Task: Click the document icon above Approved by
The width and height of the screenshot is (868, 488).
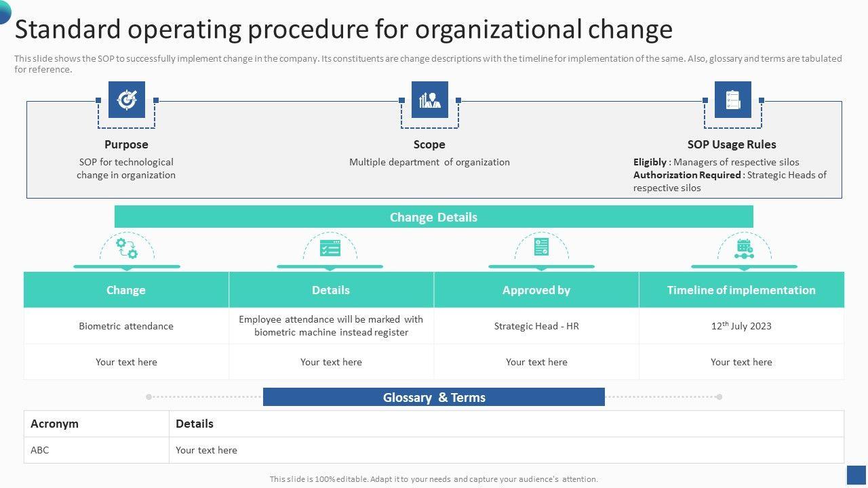Action: tap(541, 247)
